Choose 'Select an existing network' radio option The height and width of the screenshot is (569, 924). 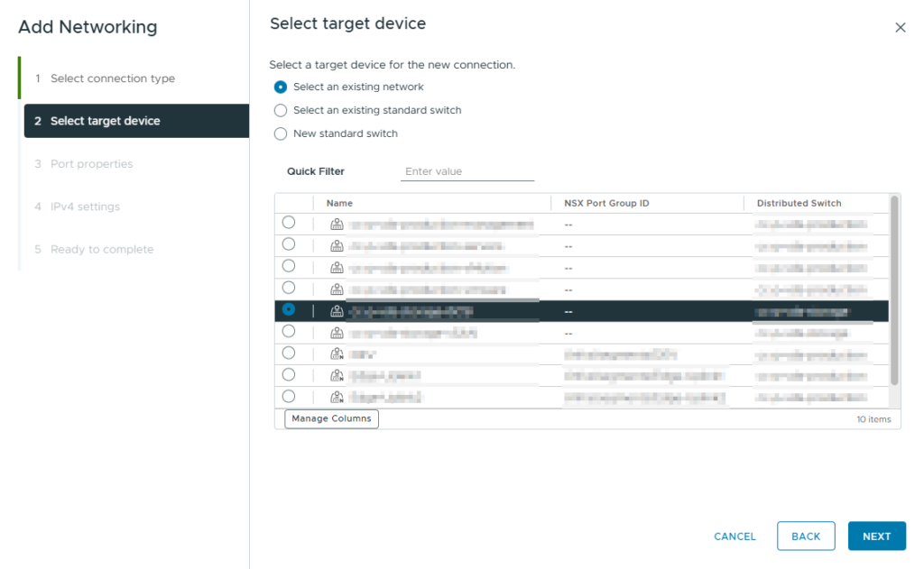[281, 87]
